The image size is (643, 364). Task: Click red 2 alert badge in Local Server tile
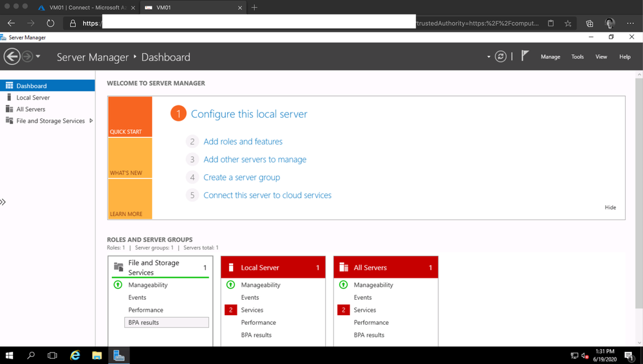click(230, 310)
